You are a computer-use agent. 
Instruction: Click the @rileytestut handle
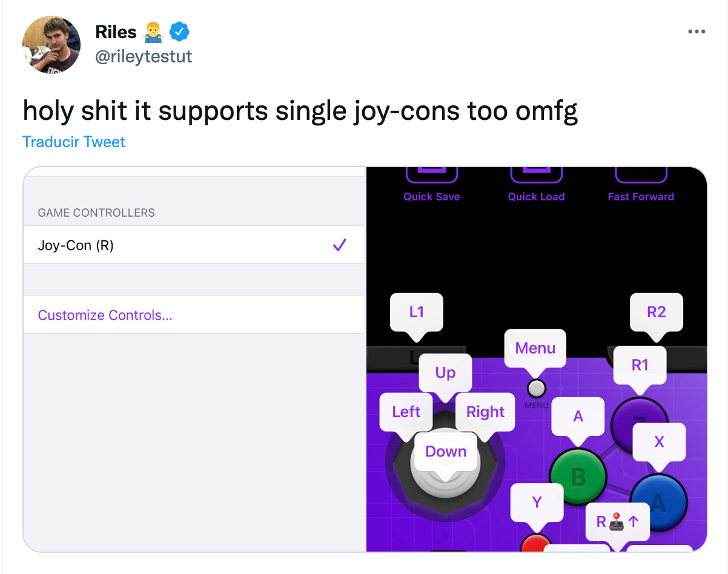pyautogui.click(x=144, y=56)
